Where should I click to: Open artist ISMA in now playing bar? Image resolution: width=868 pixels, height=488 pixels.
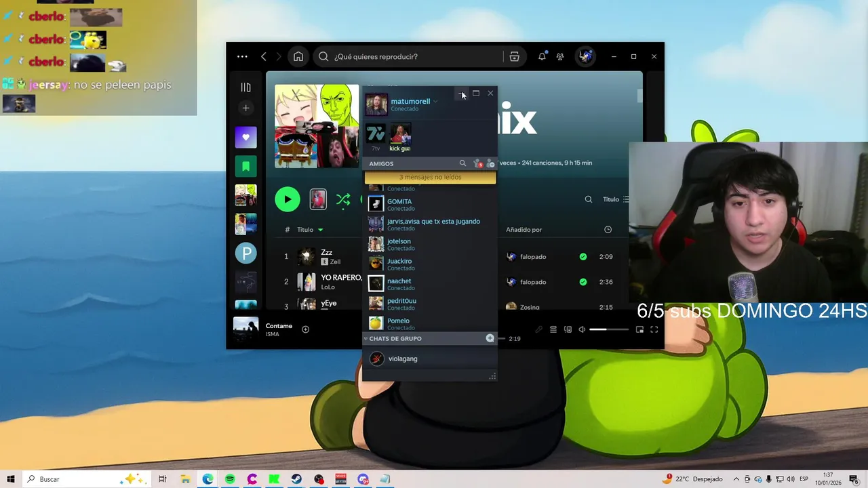pyautogui.click(x=272, y=334)
